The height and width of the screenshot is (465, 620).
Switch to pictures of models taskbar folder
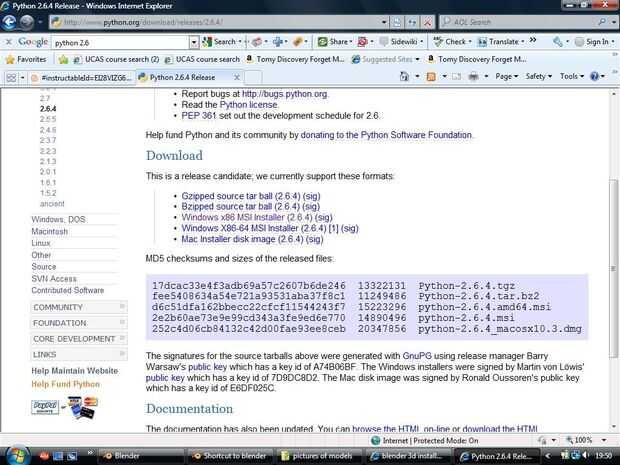[319, 456]
